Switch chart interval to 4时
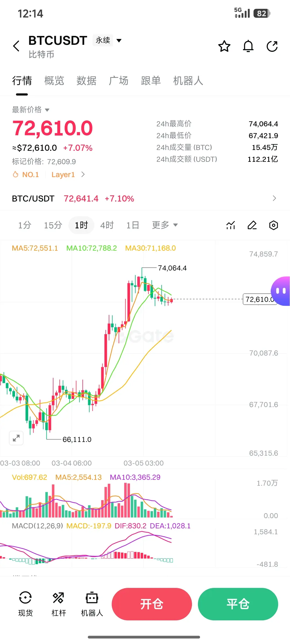This screenshot has width=290, height=644. [107, 225]
